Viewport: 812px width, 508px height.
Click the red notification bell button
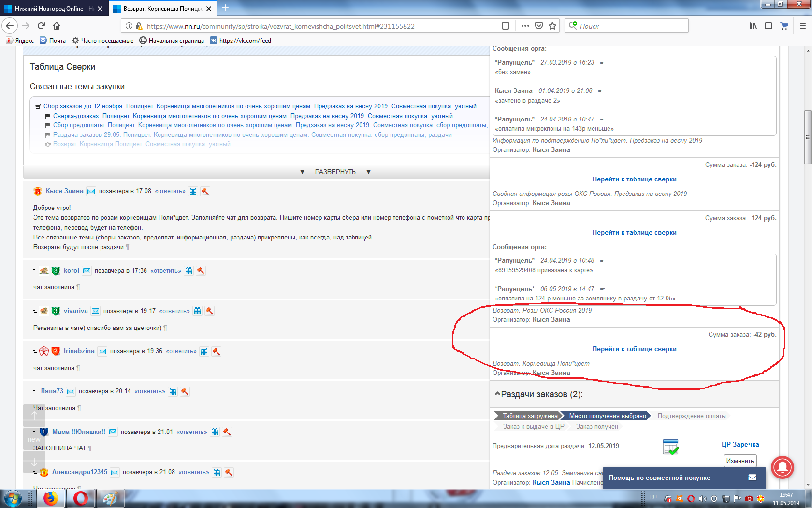783,467
